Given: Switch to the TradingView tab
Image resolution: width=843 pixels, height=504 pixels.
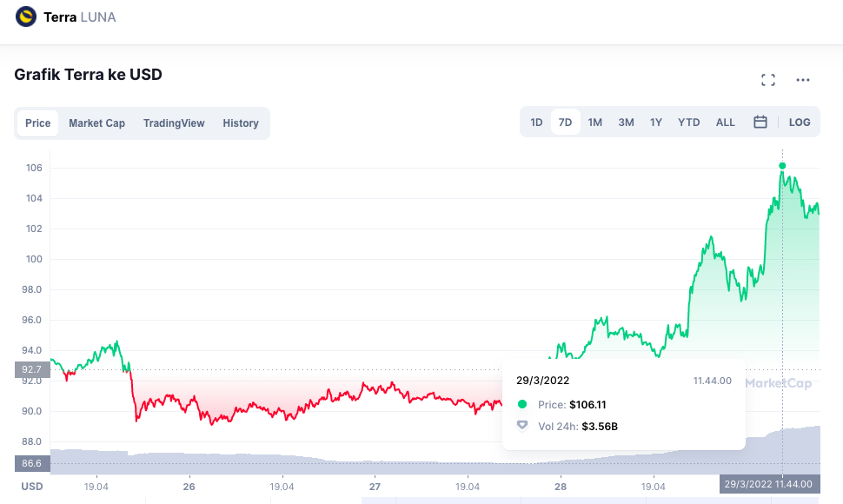Looking at the screenshot, I should pyautogui.click(x=174, y=123).
